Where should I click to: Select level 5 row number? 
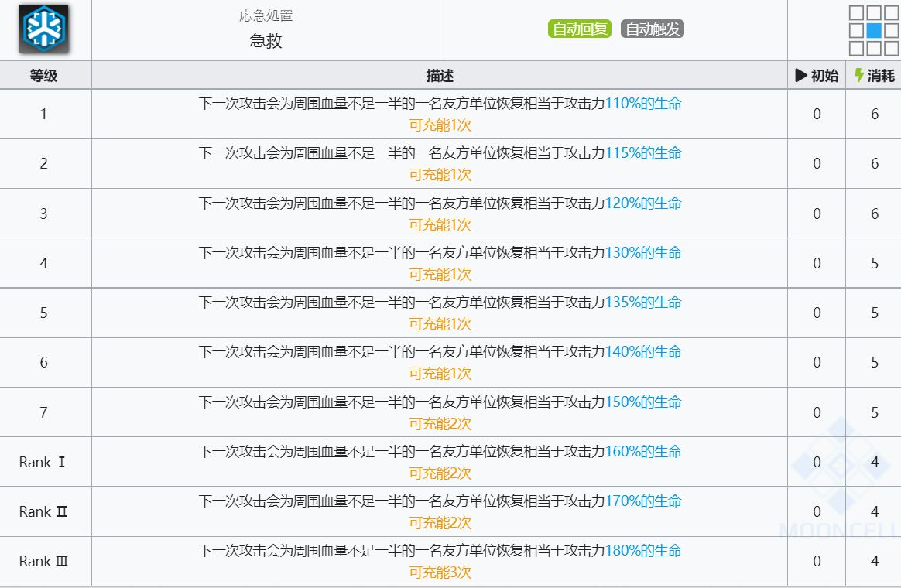pos(43,313)
